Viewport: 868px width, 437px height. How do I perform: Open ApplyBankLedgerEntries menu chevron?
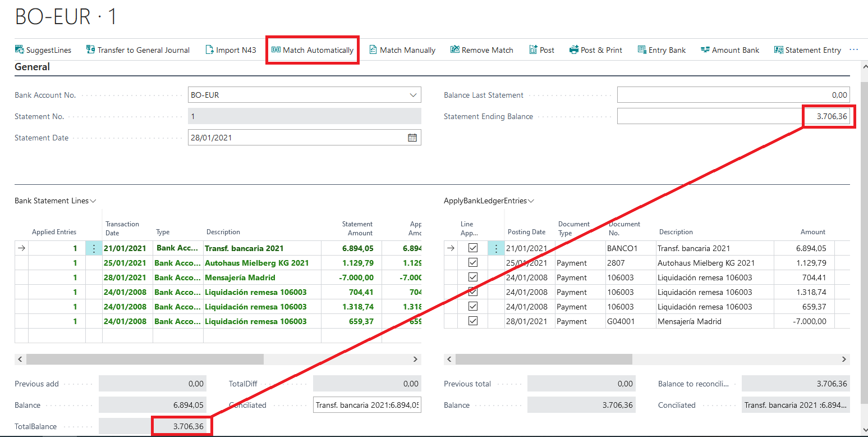(x=531, y=201)
